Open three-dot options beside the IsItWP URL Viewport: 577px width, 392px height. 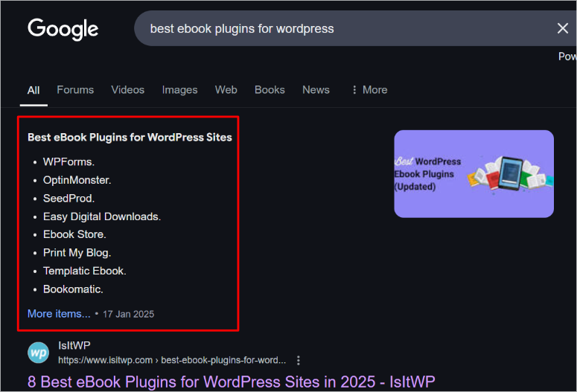tap(299, 360)
